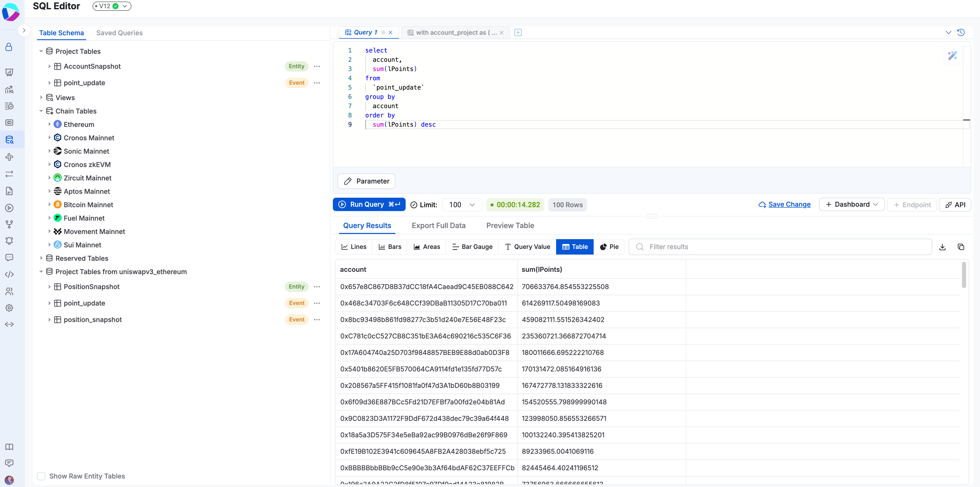Switch to Saved Queries tab

(x=119, y=33)
